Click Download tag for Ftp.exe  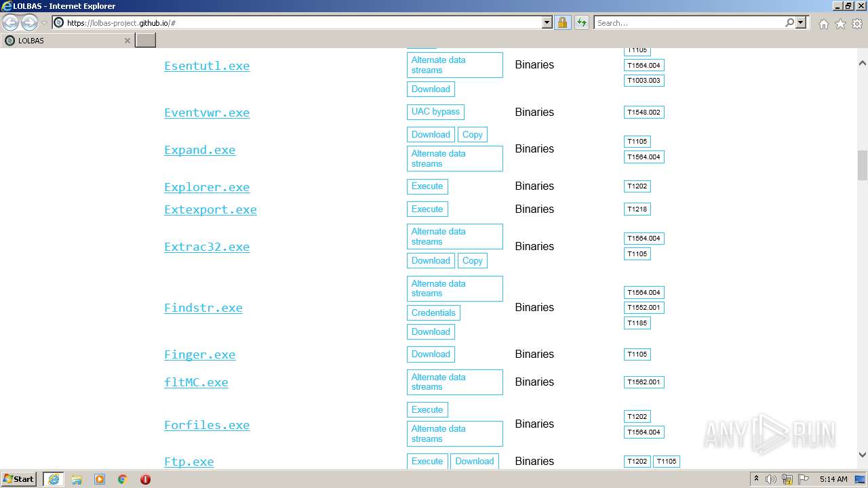[x=475, y=461]
